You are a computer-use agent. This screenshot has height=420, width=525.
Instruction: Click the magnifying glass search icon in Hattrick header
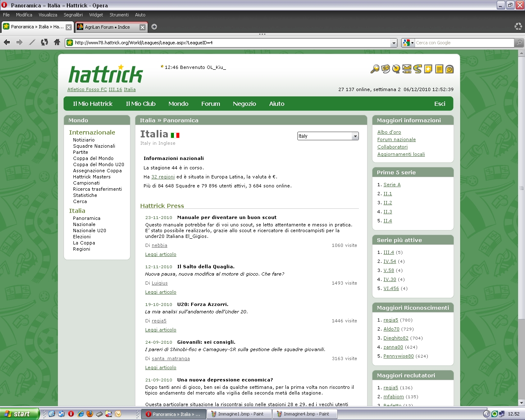(x=374, y=69)
